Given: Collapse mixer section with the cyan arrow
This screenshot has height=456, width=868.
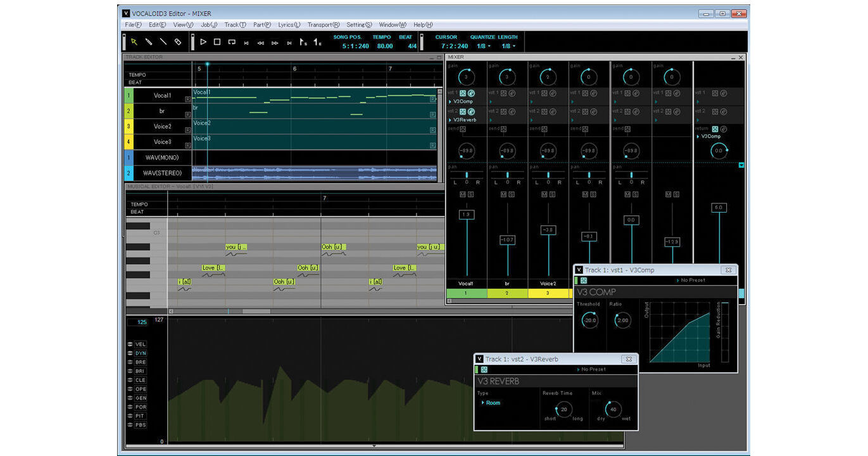Looking at the screenshot, I should pos(741,165).
